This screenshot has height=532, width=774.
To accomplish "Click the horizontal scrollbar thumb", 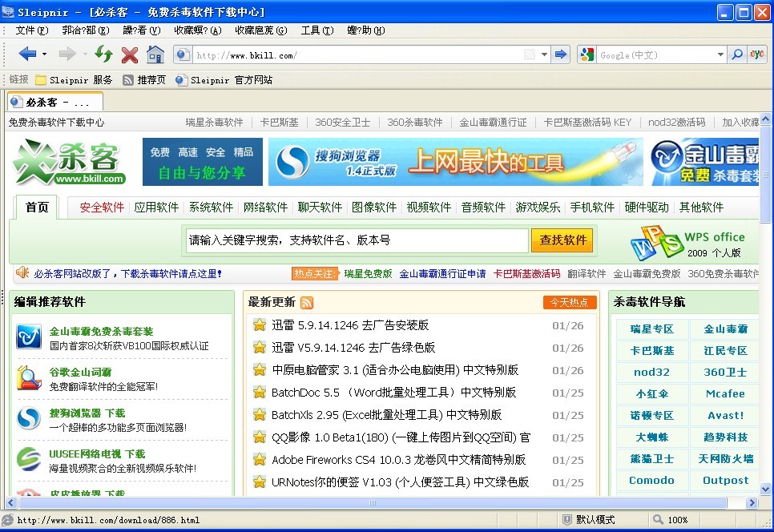I will [371, 503].
